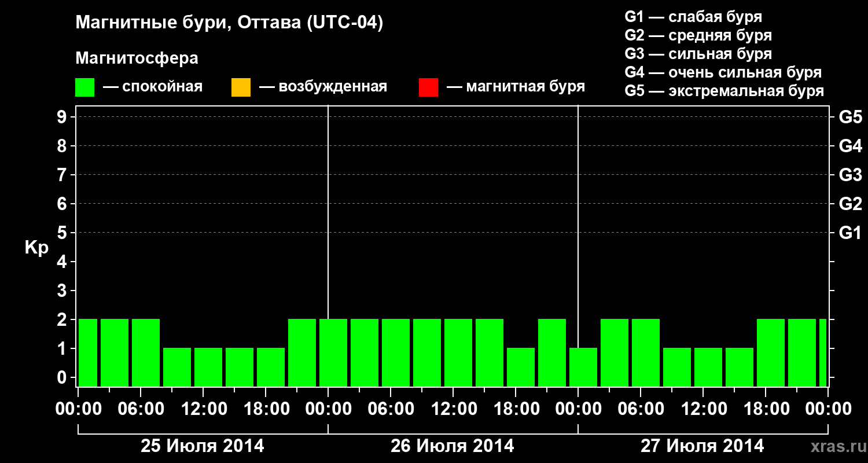
Task: Click the 'Магнитосфера' legend heading
Action: (137, 58)
